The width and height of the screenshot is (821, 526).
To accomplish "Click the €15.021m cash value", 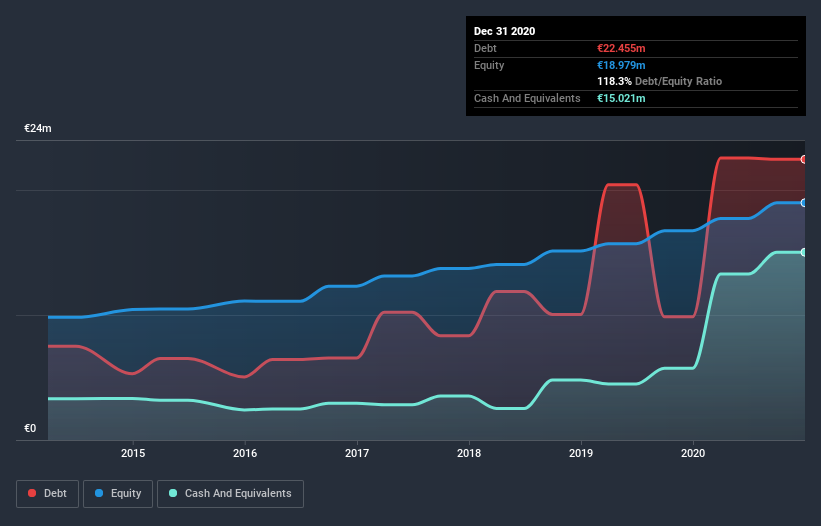I will 621,98.
